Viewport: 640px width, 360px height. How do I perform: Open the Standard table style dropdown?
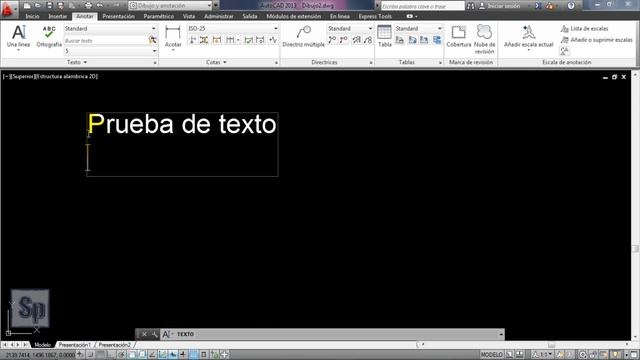(418, 29)
